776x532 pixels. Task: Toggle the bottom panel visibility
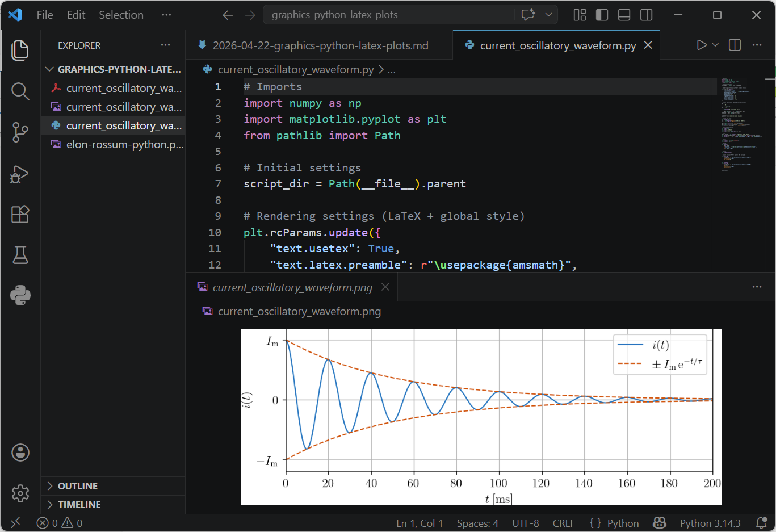pyautogui.click(x=624, y=15)
